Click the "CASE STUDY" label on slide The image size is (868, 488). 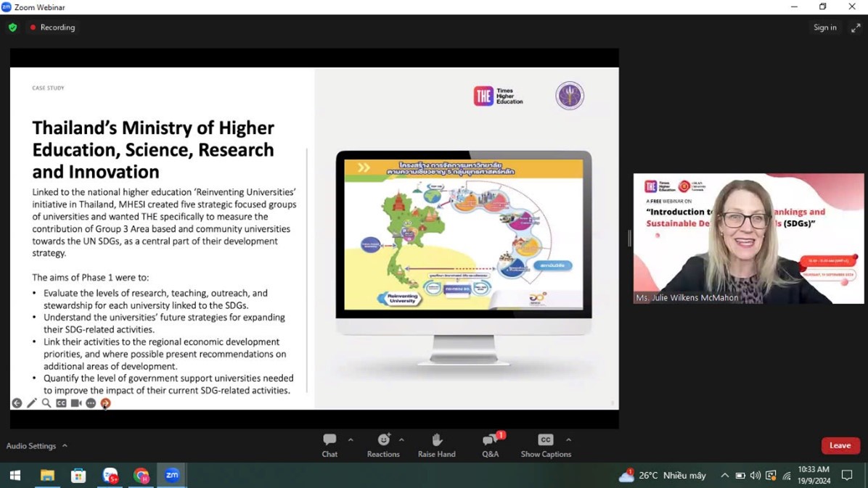point(48,88)
